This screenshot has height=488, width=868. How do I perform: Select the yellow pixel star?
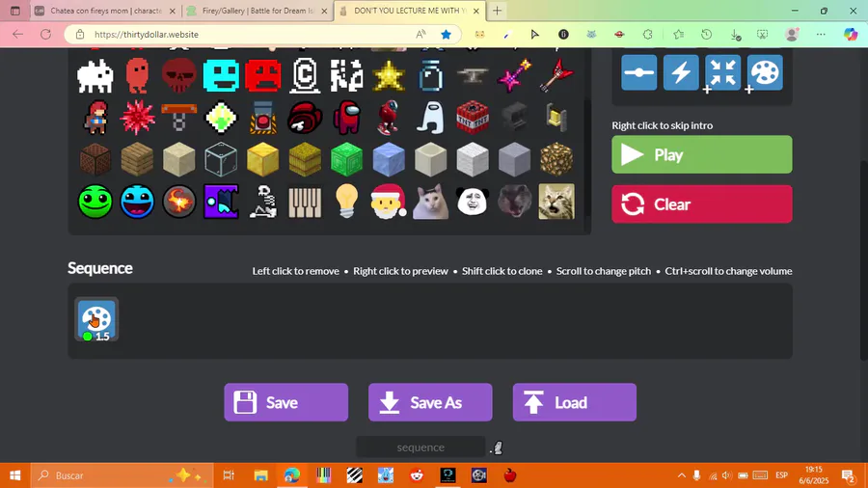(x=389, y=76)
